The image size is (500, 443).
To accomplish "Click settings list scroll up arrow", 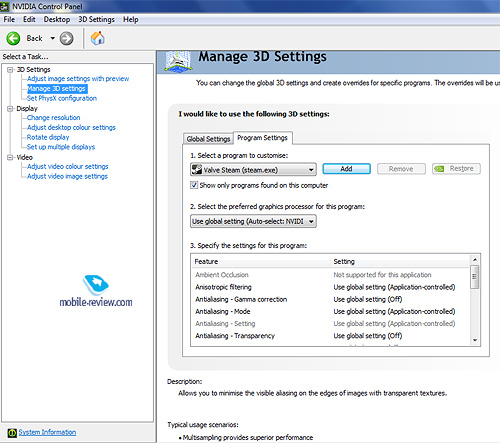I will pyautogui.click(x=475, y=259).
